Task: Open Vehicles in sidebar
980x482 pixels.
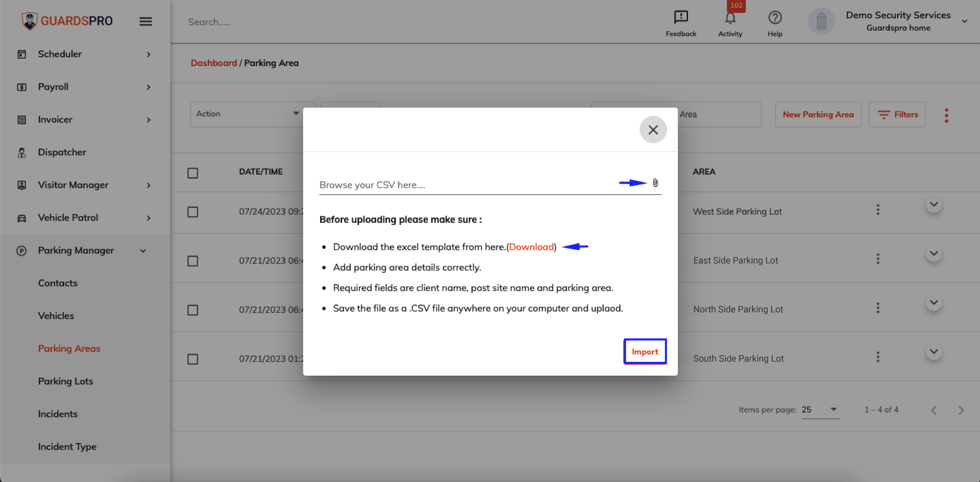Action: click(56, 316)
